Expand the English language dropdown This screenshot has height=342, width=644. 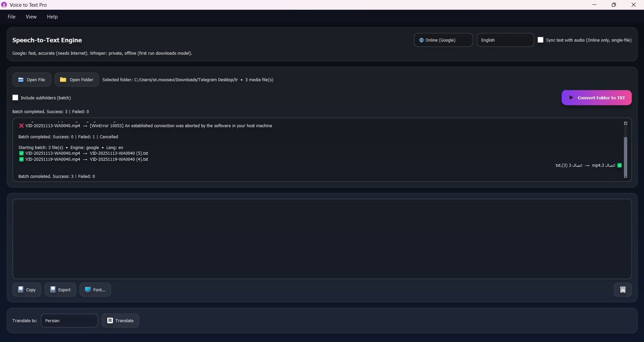[x=505, y=40]
